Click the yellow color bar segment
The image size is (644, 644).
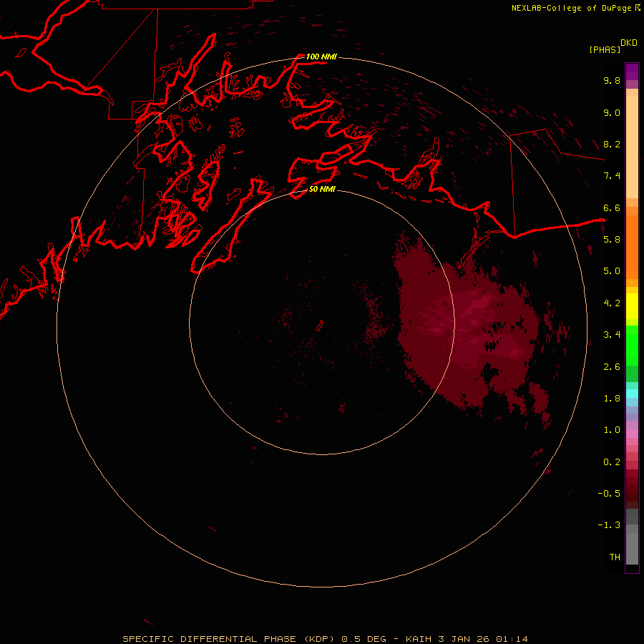pyautogui.click(x=632, y=306)
